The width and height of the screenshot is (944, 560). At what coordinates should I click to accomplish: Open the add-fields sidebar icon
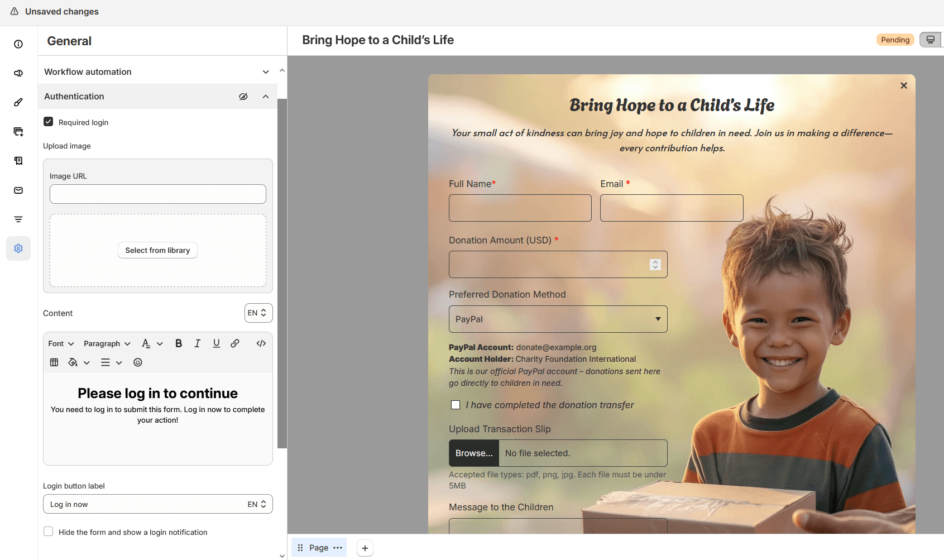(18, 132)
